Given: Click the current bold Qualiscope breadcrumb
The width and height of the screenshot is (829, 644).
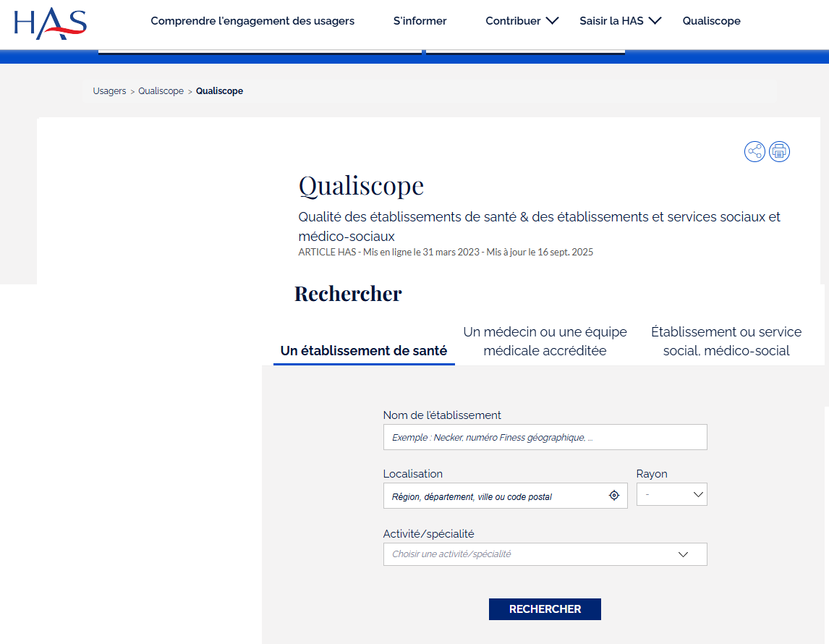Looking at the screenshot, I should [219, 91].
